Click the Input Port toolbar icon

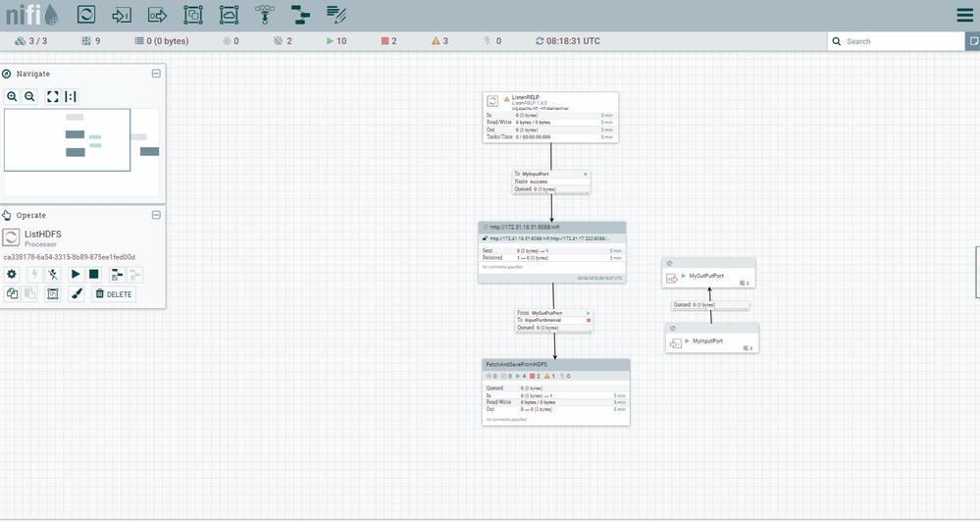click(x=122, y=15)
